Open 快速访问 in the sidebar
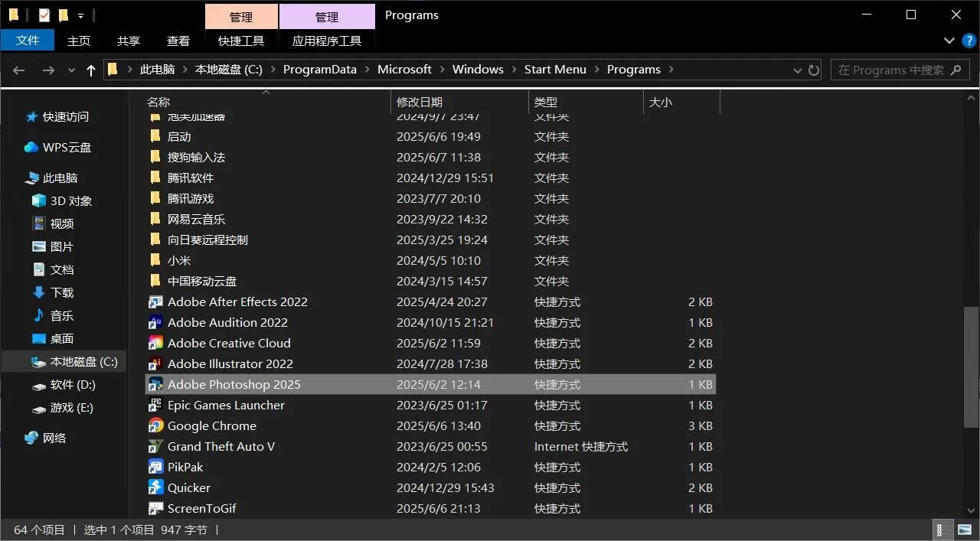The image size is (980, 541). pos(58,117)
